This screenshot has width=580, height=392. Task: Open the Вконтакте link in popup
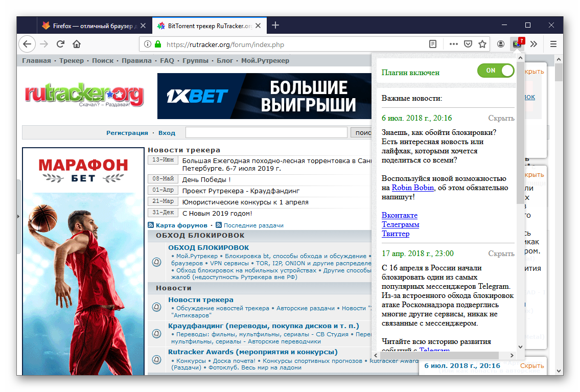tap(400, 215)
